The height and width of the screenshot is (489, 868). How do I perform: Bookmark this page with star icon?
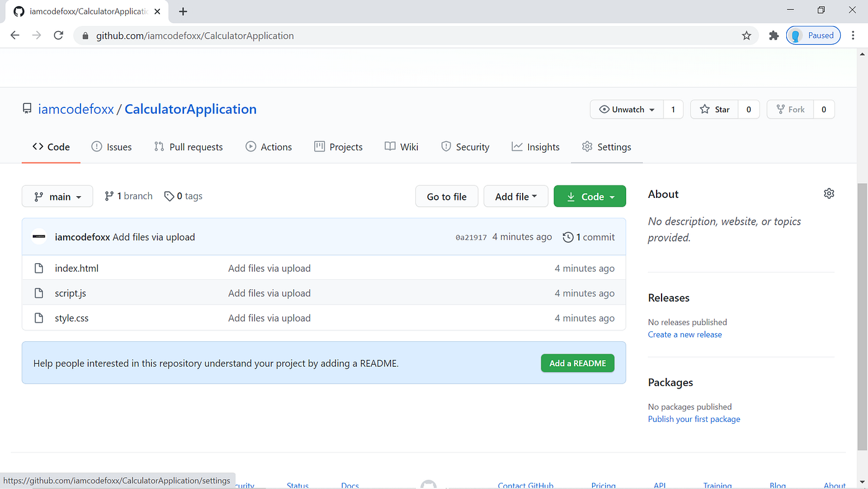746,35
